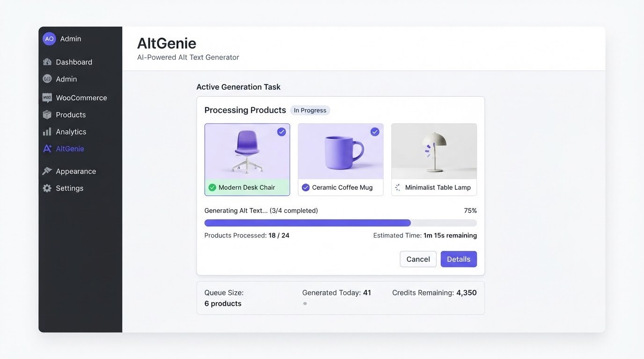Click the Products box icon

[x=47, y=115]
